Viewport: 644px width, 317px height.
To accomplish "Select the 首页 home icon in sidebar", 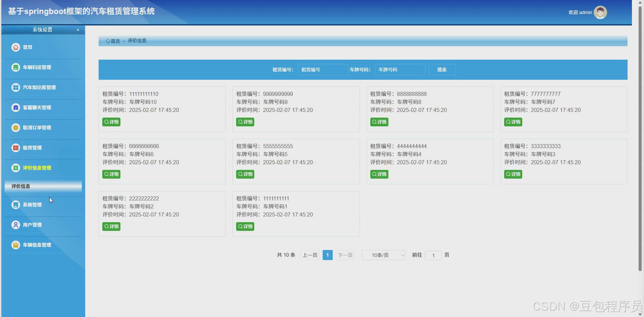I will [x=15, y=47].
